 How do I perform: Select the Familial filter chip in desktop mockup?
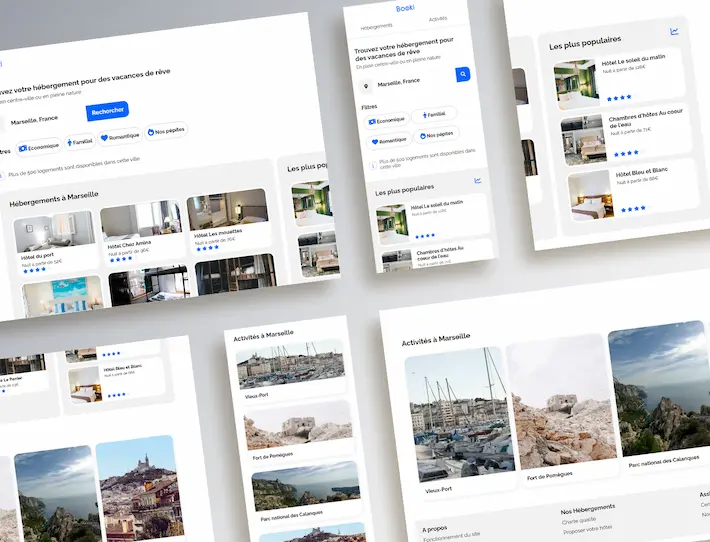click(x=80, y=142)
